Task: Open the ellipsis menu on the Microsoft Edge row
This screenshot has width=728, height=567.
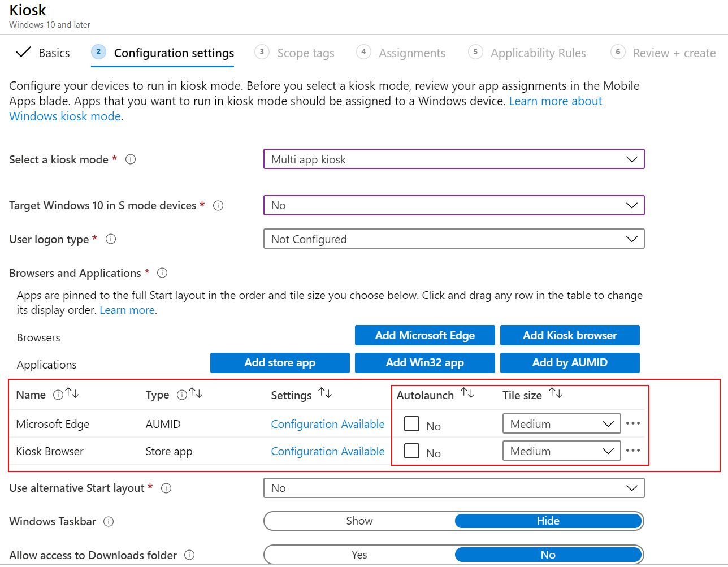Action: [x=633, y=423]
